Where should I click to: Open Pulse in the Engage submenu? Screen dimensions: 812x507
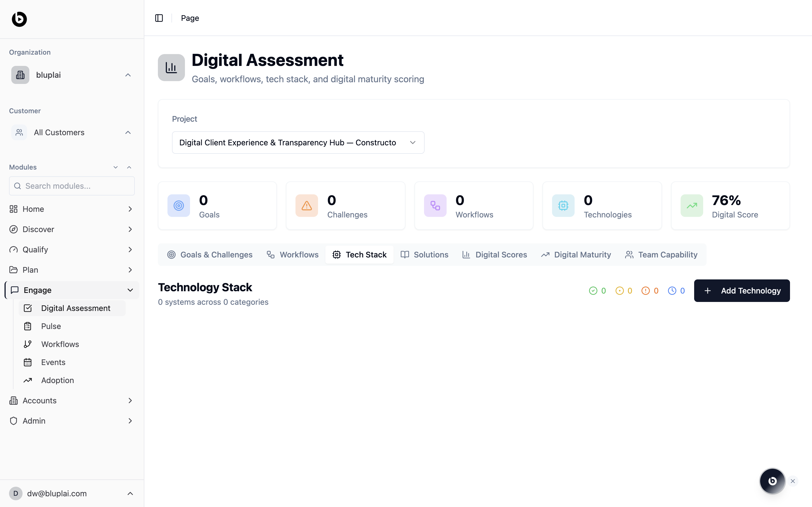pyautogui.click(x=51, y=326)
